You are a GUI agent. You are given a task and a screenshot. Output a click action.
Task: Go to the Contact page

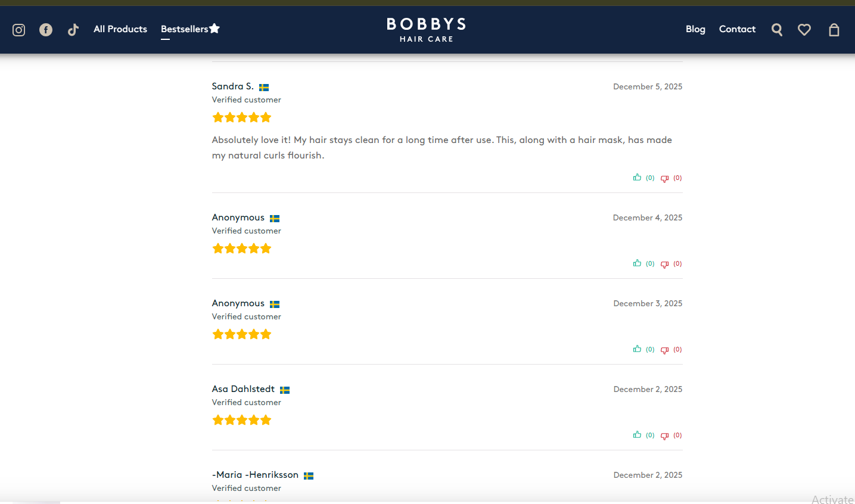(x=737, y=29)
